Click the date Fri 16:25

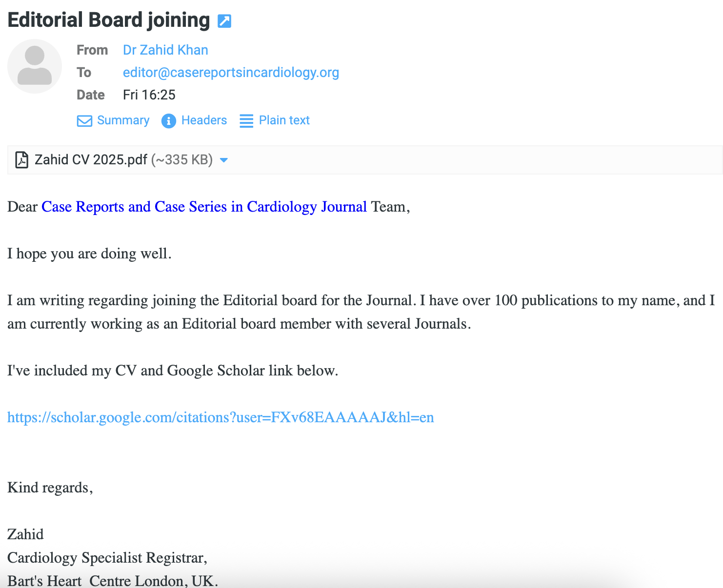coord(149,95)
